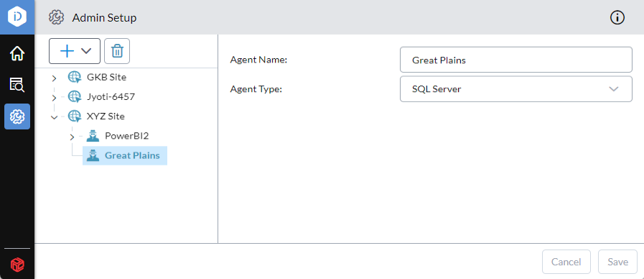
Task: Select Great Plains in tree
Action: coord(132,155)
